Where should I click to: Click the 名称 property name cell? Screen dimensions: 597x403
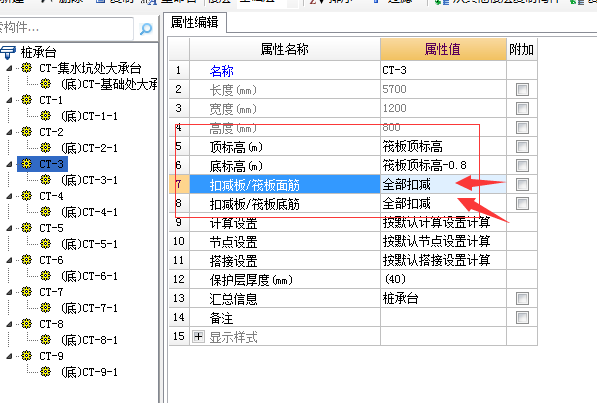[285, 70]
